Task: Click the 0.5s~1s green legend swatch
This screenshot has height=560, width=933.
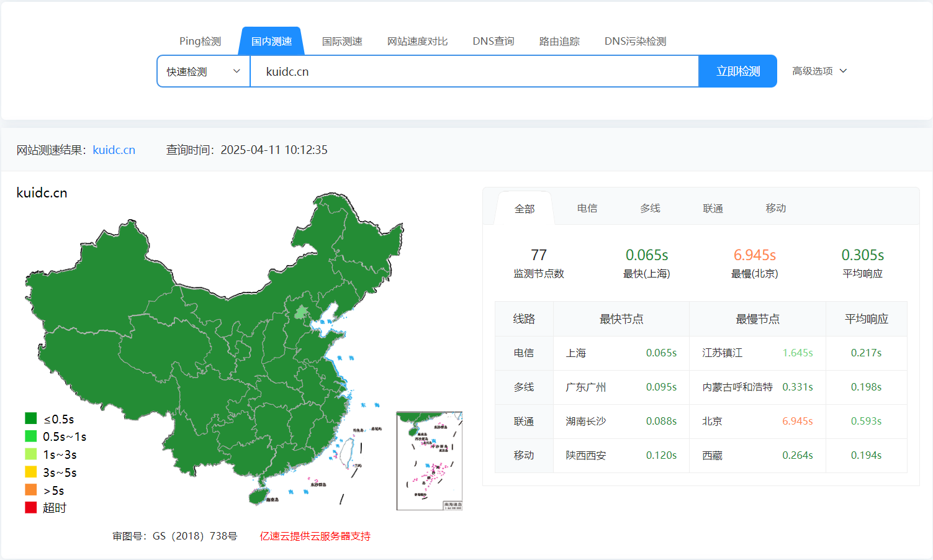Action: tap(31, 436)
